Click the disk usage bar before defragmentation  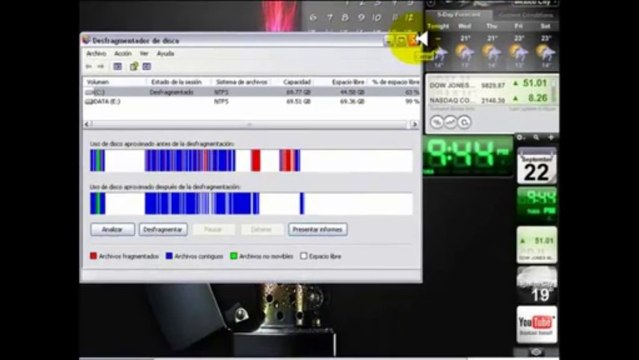point(251,161)
